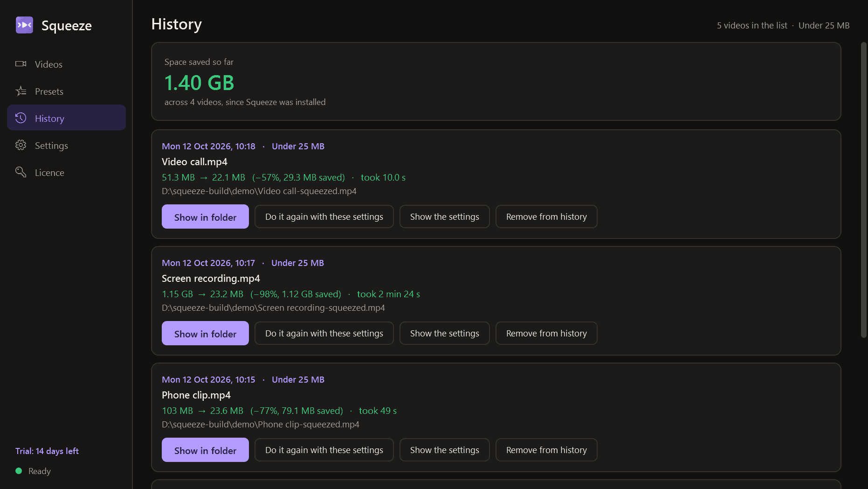This screenshot has width=868, height=489.
Task: Click the Videos camera icon in sidebar
Action: 21,64
